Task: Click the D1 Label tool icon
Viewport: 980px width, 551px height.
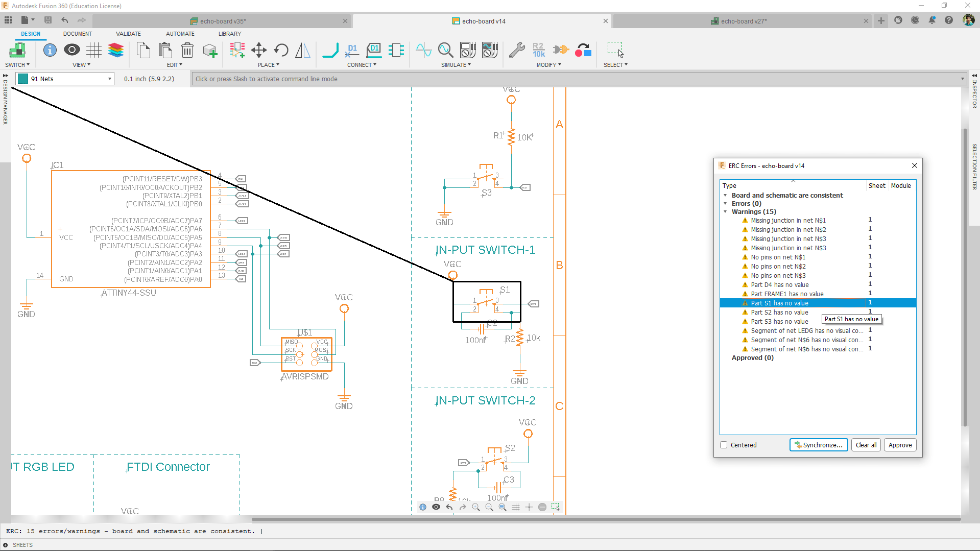Action: [374, 50]
